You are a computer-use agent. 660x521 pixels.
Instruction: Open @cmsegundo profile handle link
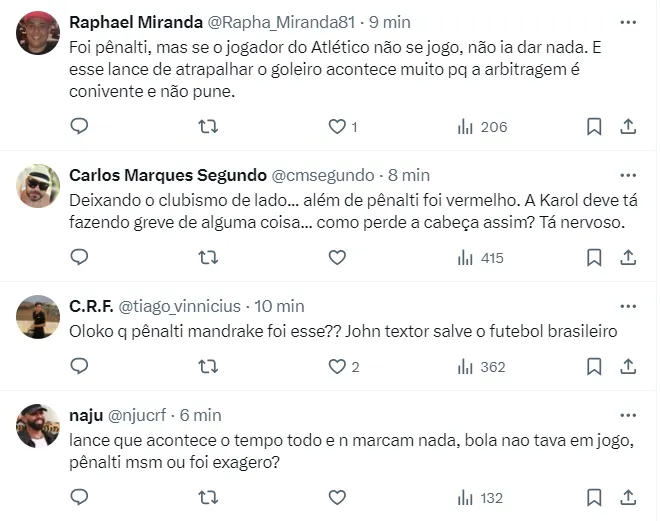(323, 175)
